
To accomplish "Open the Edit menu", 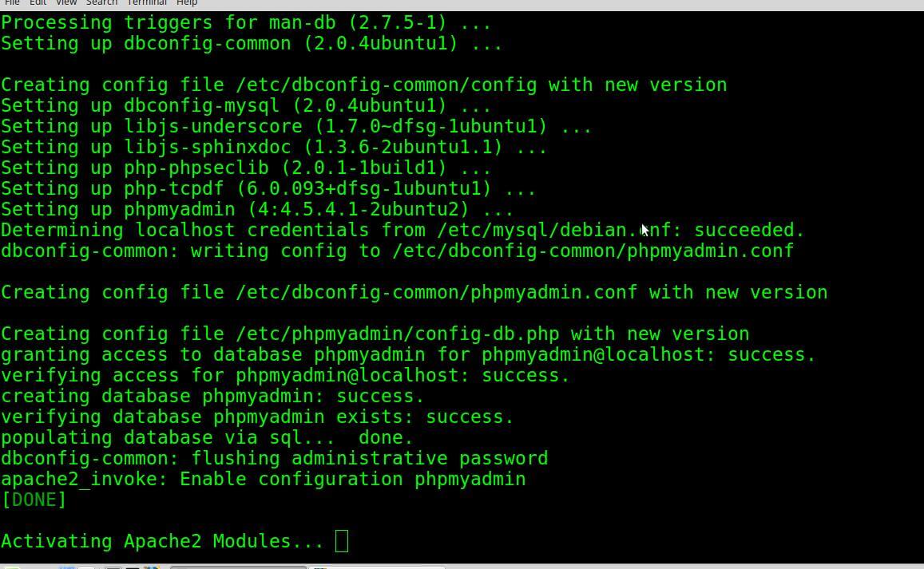I will tap(38, 3).
